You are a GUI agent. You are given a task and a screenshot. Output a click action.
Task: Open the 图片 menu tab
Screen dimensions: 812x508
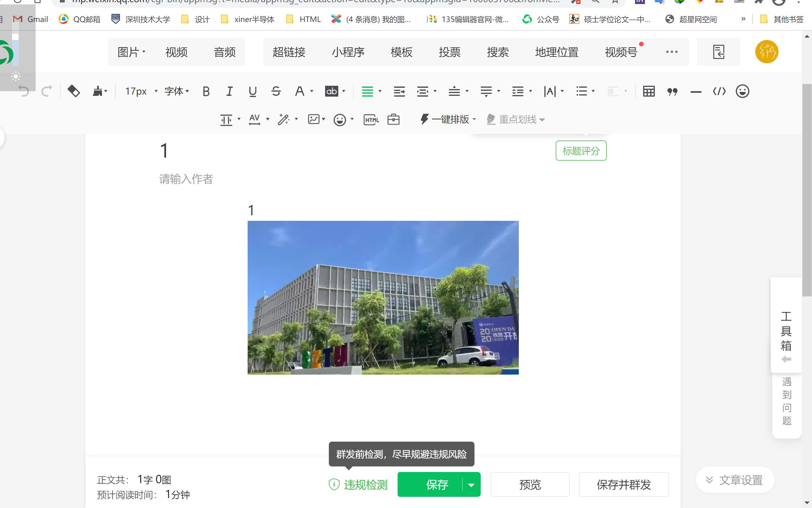(x=129, y=51)
